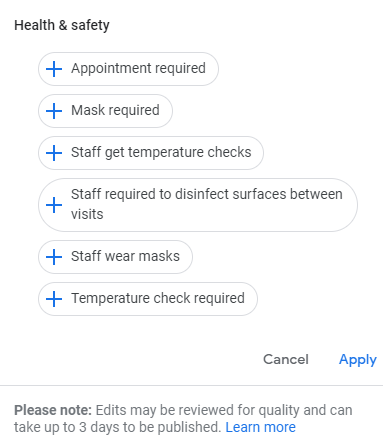Image resolution: width=383 pixels, height=442 pixels.
Task: Select the Temperature check required label
Action: click(x=158, y=298)
